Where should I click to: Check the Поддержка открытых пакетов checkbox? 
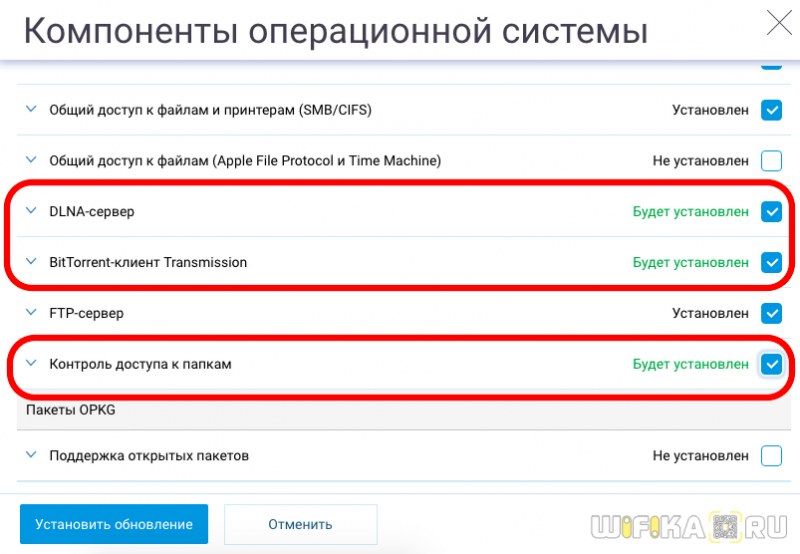click(x=771, y=456)
